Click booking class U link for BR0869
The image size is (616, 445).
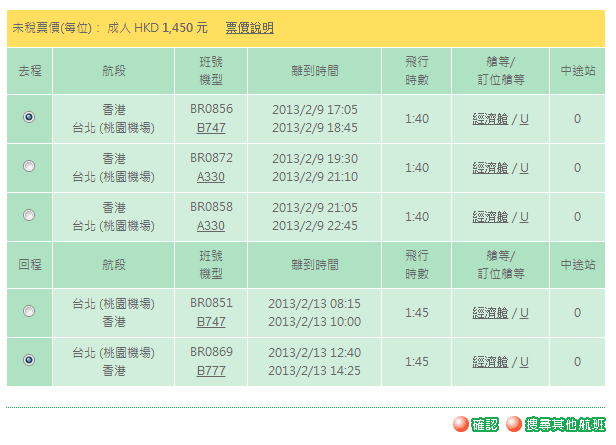(524, 362)
